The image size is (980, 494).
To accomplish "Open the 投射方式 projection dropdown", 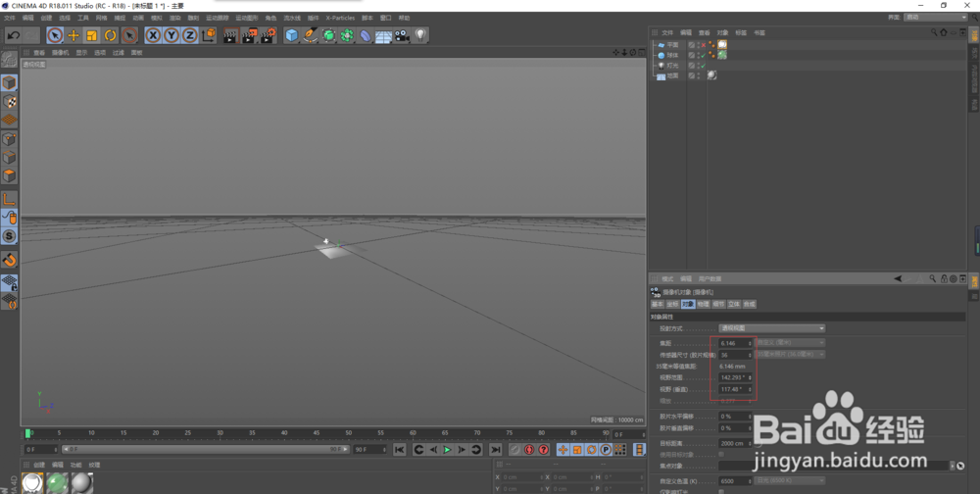I will (x=772, y=328).
